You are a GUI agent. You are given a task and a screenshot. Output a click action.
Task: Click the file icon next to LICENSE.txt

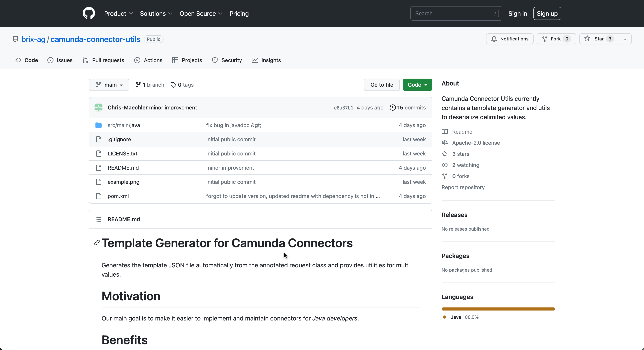tap(99, 154)
